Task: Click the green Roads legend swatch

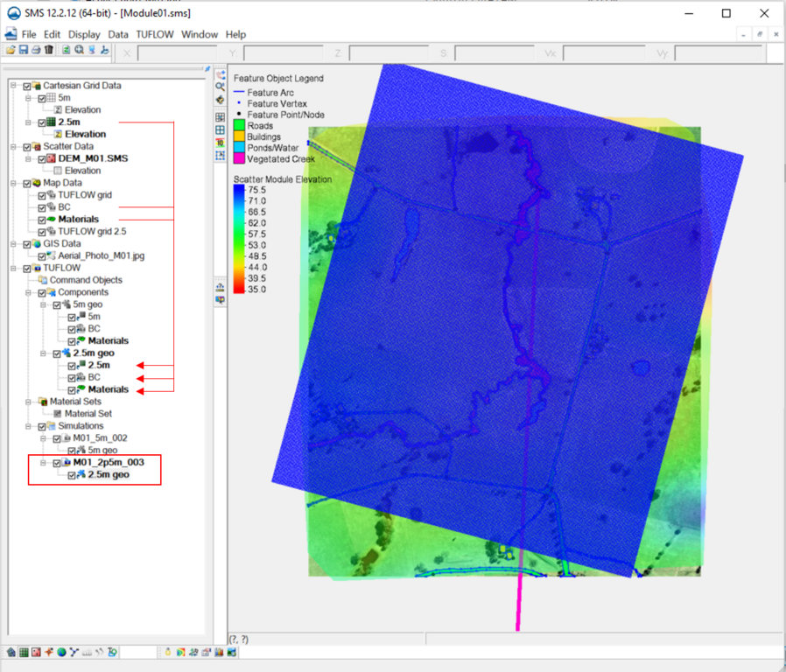Action: point(239,126)
